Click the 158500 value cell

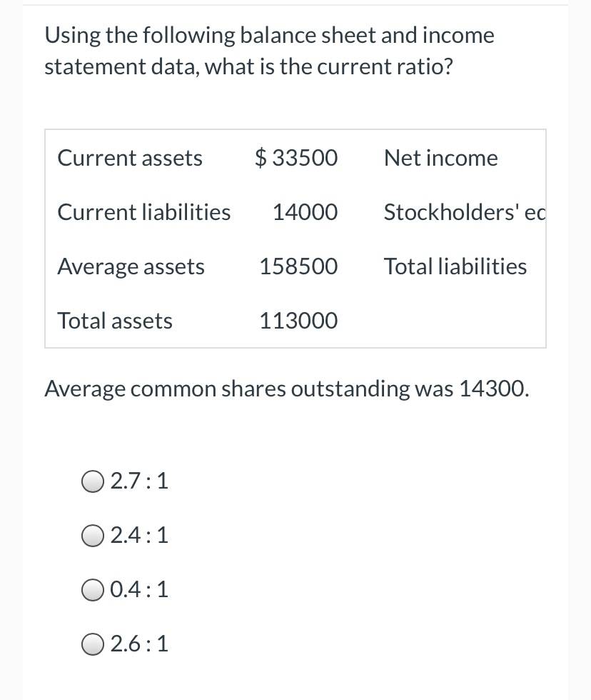299,266
